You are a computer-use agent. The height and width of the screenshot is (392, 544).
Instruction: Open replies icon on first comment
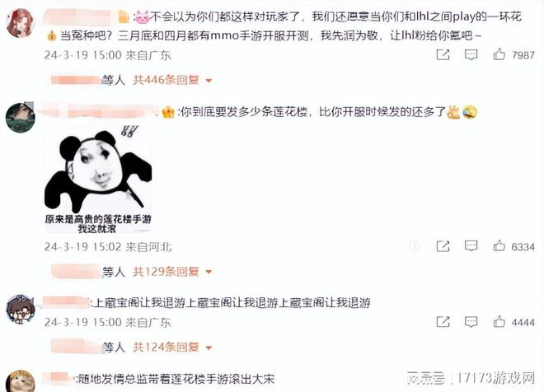pos(471,54)
